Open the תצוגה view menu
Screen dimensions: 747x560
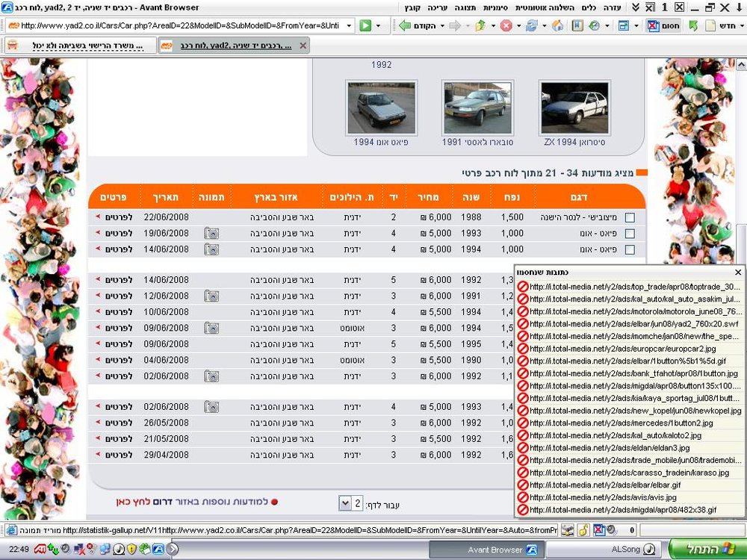(x=465, y=7)
